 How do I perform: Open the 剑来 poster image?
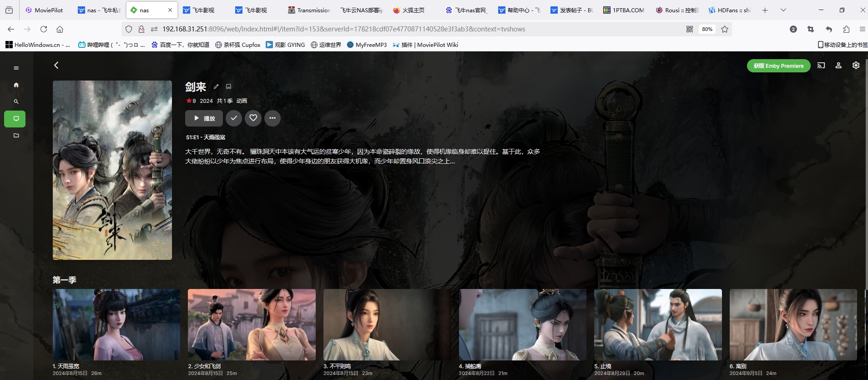click(x=112, y=170)
